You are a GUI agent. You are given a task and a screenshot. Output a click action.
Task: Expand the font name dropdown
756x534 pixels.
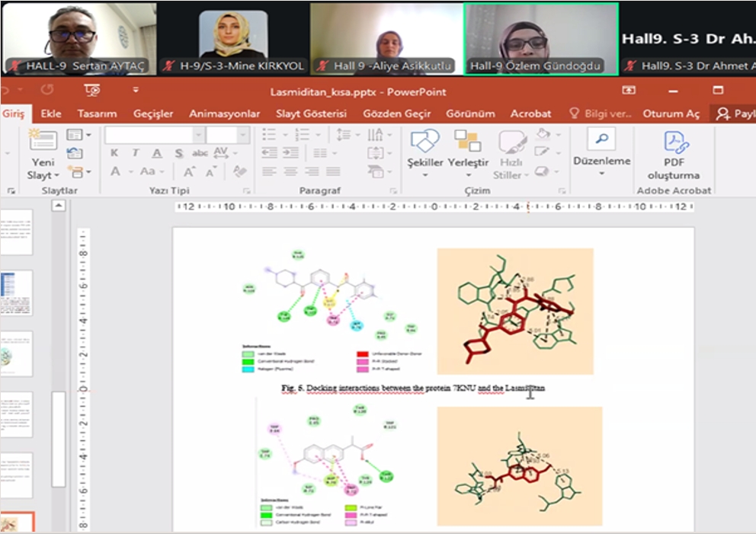(198, 135)
